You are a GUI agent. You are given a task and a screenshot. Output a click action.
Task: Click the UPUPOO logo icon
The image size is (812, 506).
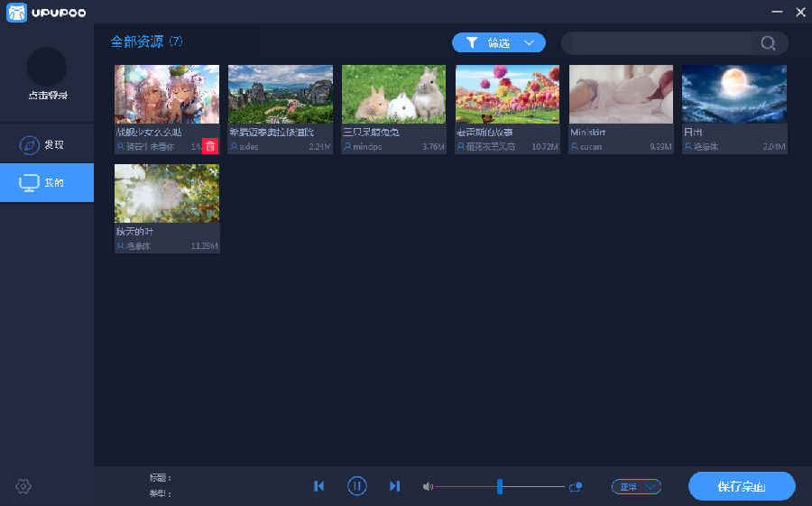point(17,12)
